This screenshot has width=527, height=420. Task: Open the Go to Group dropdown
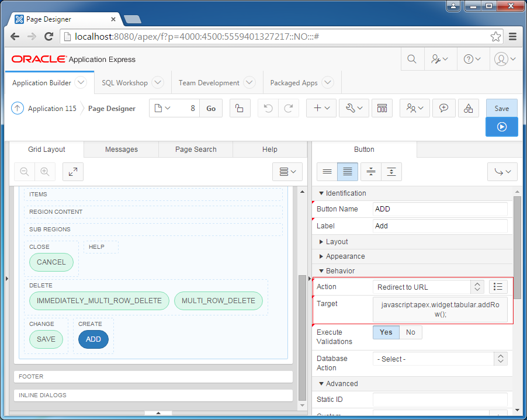(x=502, y=172)
